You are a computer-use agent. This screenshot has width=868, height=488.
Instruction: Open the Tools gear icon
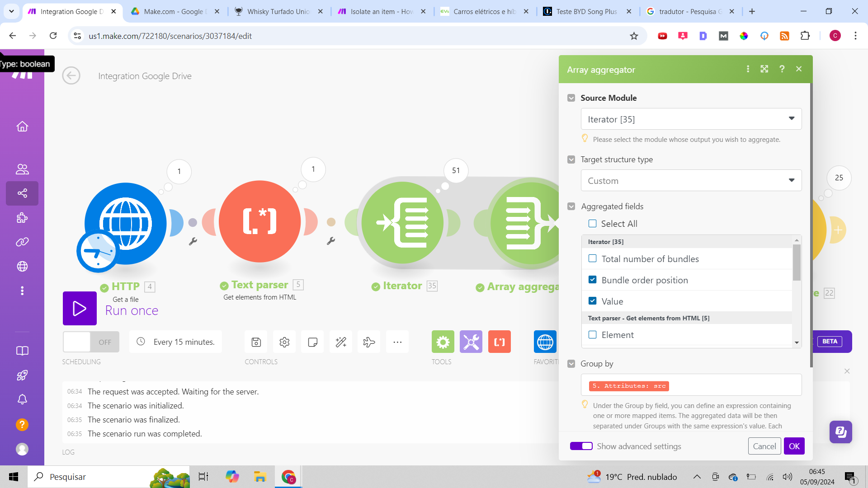[x=443, y=342]
